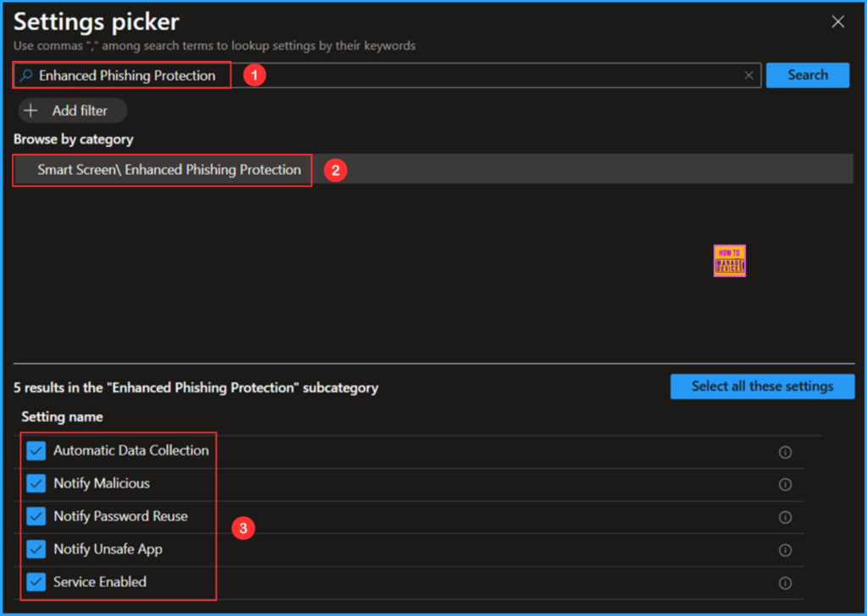Image resolution: width=867 pixels, height=616 pixels.
Task: Open info for Notify Malicious
Action: (x=785, y=485)
